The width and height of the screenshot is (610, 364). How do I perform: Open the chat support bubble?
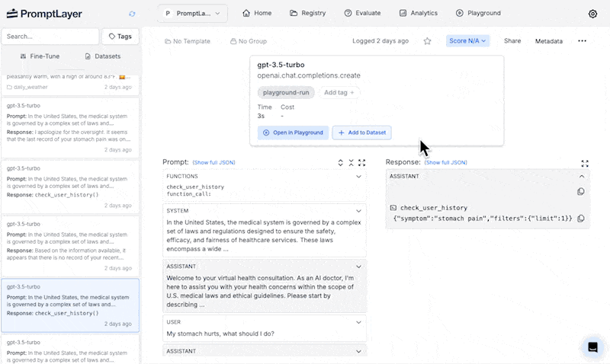[592, 347]
